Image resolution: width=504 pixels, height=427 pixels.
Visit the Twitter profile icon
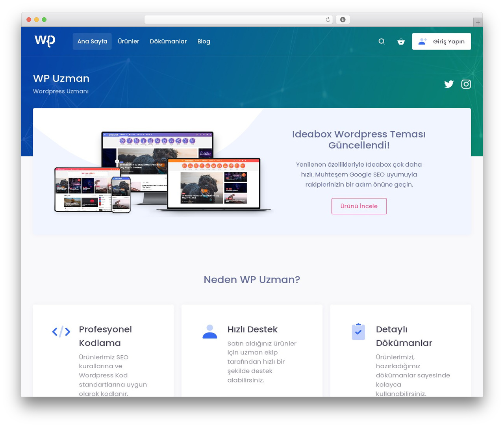pos(449,84)
